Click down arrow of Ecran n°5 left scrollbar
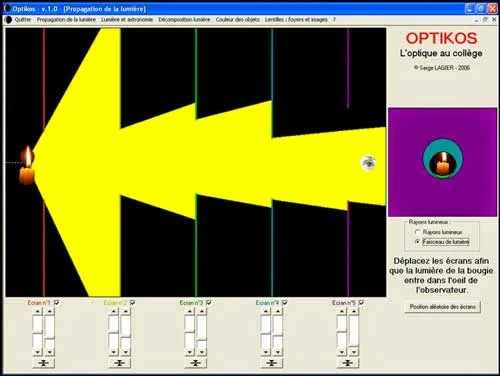Screen dimensions: 500x376 pyautogui.click(x=342, y=352)
